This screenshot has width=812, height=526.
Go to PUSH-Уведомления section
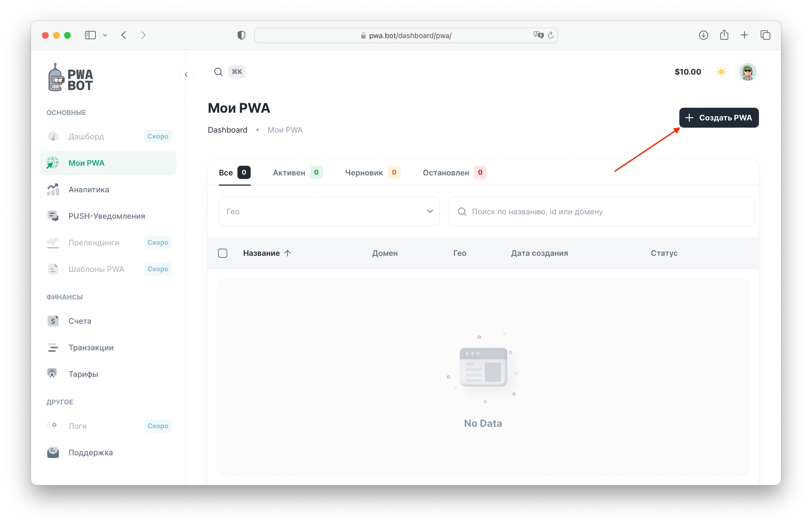(106, 216)
